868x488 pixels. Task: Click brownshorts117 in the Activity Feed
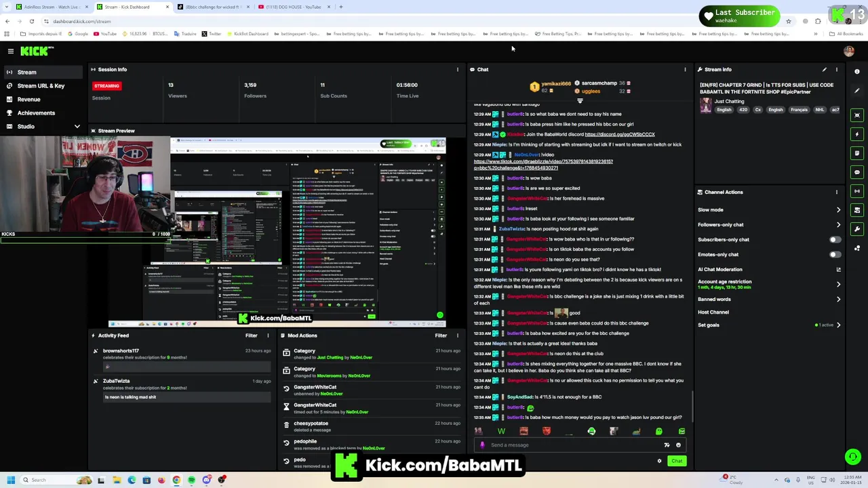121,351
